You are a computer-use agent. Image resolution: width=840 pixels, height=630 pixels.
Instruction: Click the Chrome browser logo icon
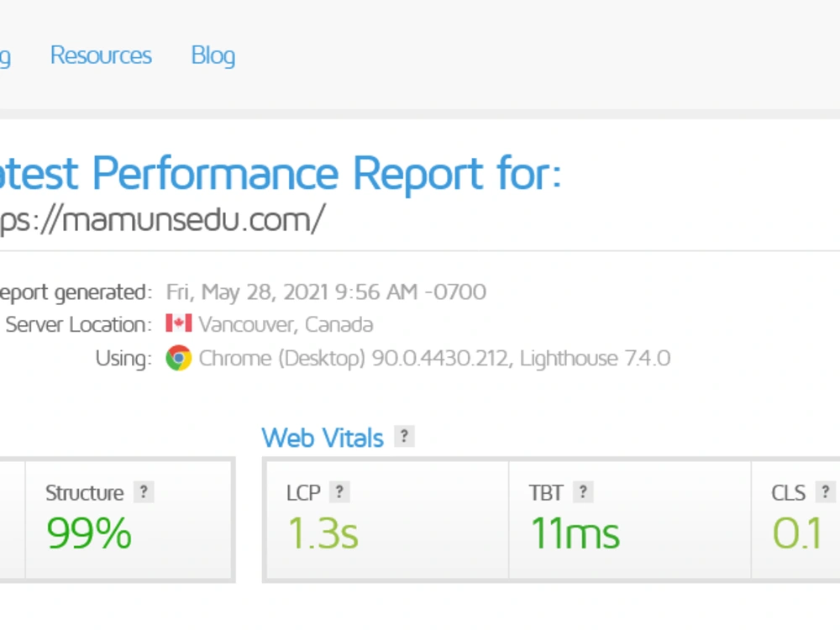click(179, 358)
